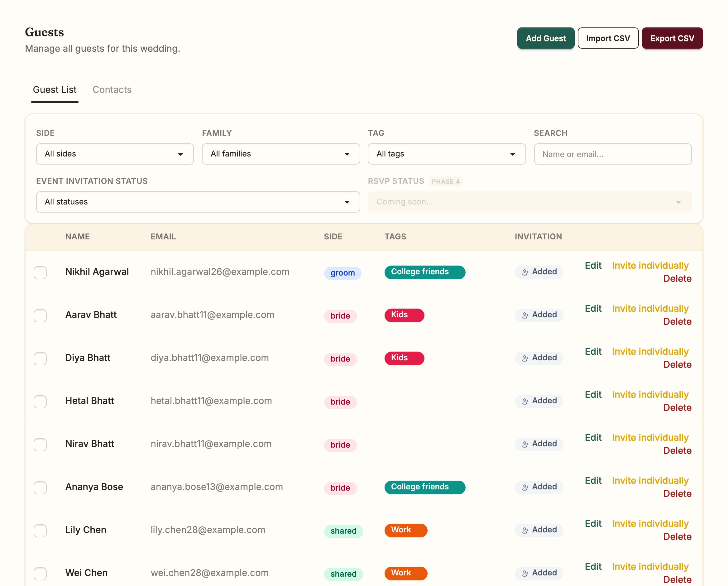Open the All sides dropdown

[x=115, y=154]
